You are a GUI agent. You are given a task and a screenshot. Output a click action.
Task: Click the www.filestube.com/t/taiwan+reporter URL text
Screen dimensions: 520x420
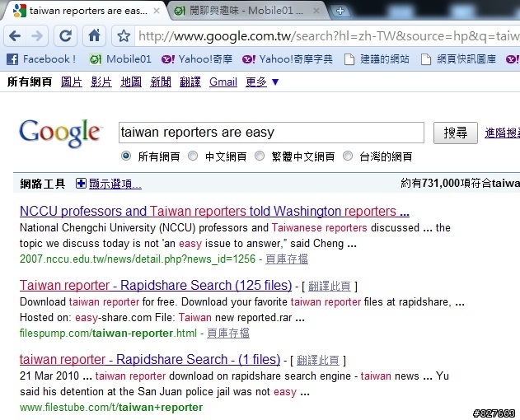pyautogui.click(x=111, y=408)
